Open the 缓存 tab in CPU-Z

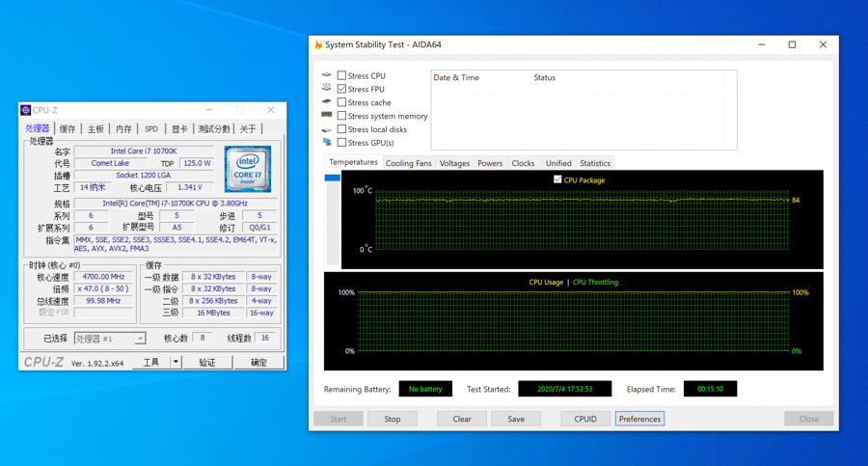68,128
